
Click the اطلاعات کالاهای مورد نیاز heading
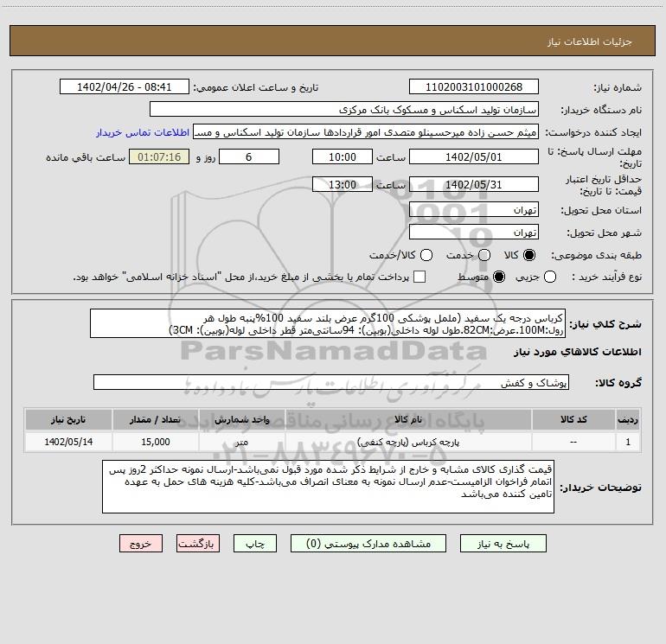click(x=578, y=352)
